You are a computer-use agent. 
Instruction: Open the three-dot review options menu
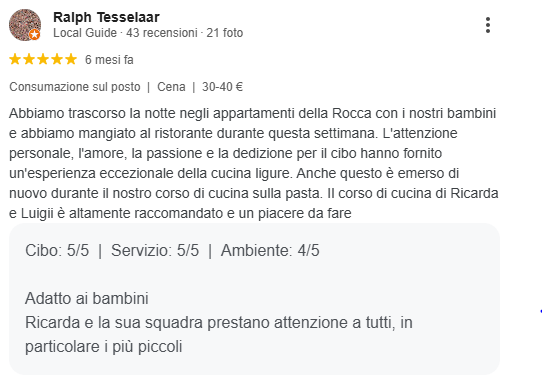[487, 25]
